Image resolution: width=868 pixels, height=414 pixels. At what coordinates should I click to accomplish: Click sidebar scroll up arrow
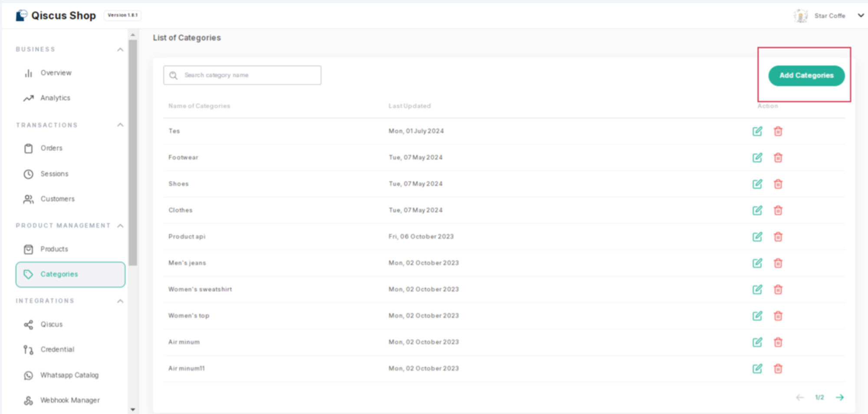tap(133, 35)
